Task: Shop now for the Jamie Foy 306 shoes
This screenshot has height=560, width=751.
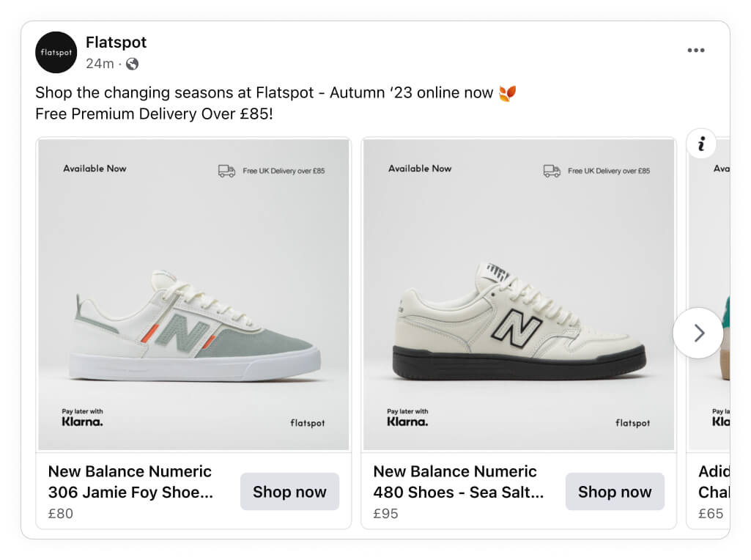Action: pos(289,492)
